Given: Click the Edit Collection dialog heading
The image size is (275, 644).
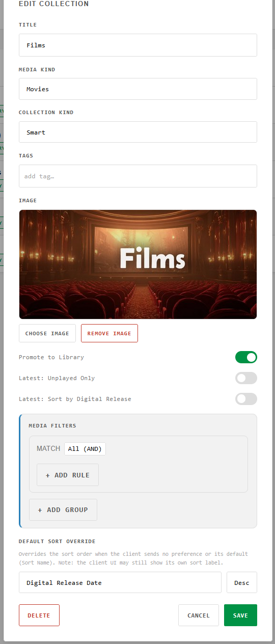Looking at the screenshot, I should (53, 4).
